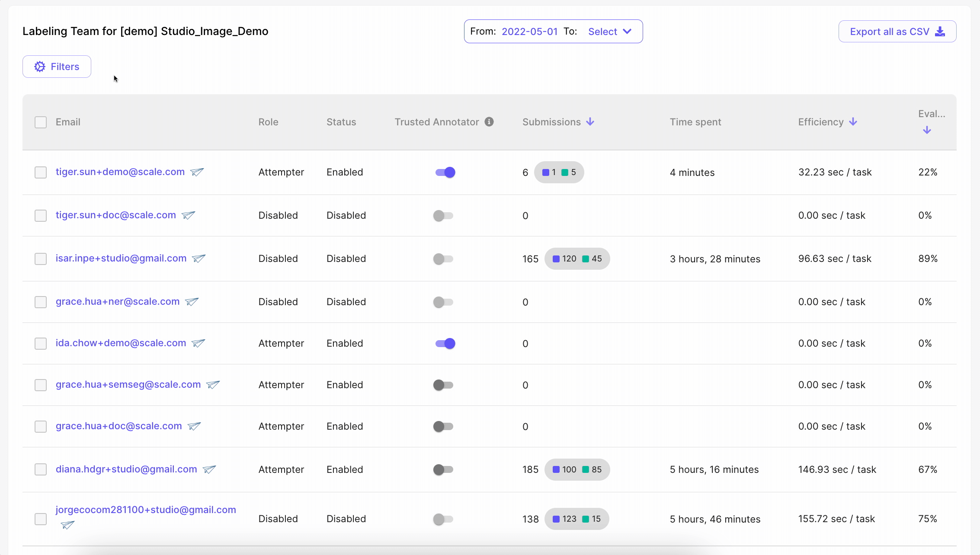Screen dimensions: 980x555
Task: Click paper plane icon next to grace.hua+semseg@scale.com
Action: pos(213,385)
